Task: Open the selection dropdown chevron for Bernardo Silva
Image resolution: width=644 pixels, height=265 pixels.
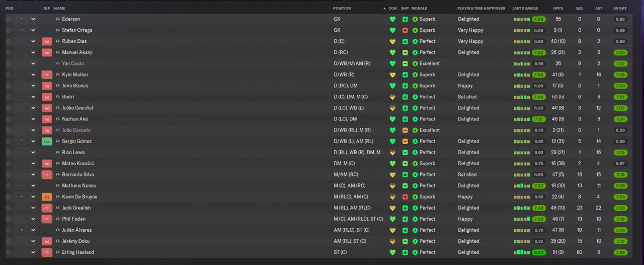Action: point(33,174)
